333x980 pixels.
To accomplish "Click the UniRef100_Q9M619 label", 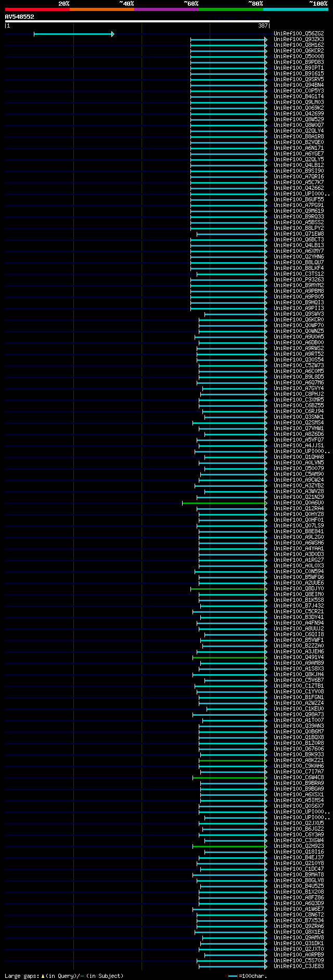I will [299, 211].
